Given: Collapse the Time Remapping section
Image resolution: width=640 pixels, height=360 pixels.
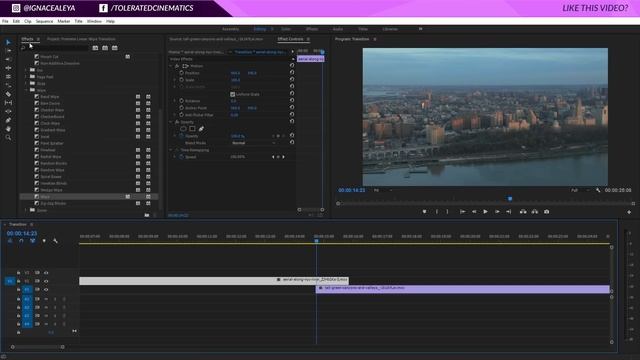Looking at the screenshot, I should coord(171,150).
